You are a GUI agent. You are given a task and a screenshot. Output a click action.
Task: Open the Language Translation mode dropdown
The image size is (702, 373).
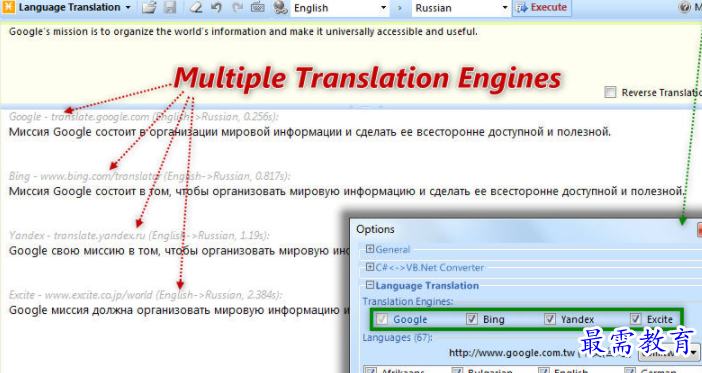pos(74,8)
